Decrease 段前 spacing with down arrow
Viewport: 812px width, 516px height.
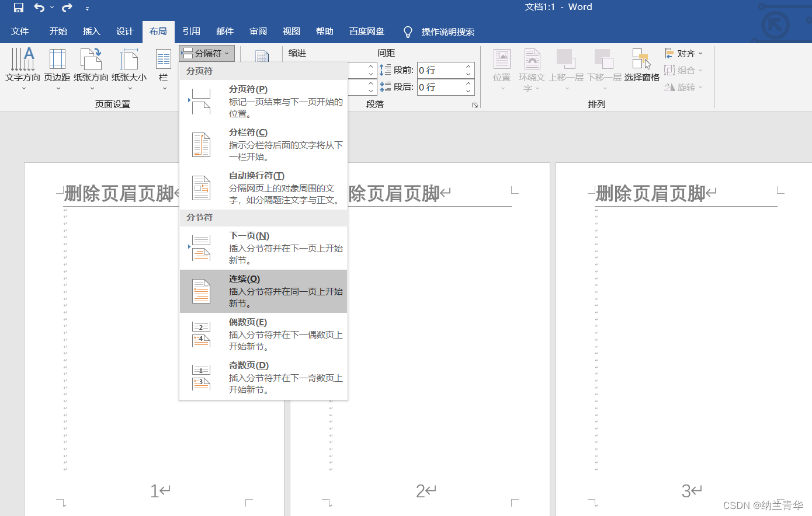click(469, 74)
